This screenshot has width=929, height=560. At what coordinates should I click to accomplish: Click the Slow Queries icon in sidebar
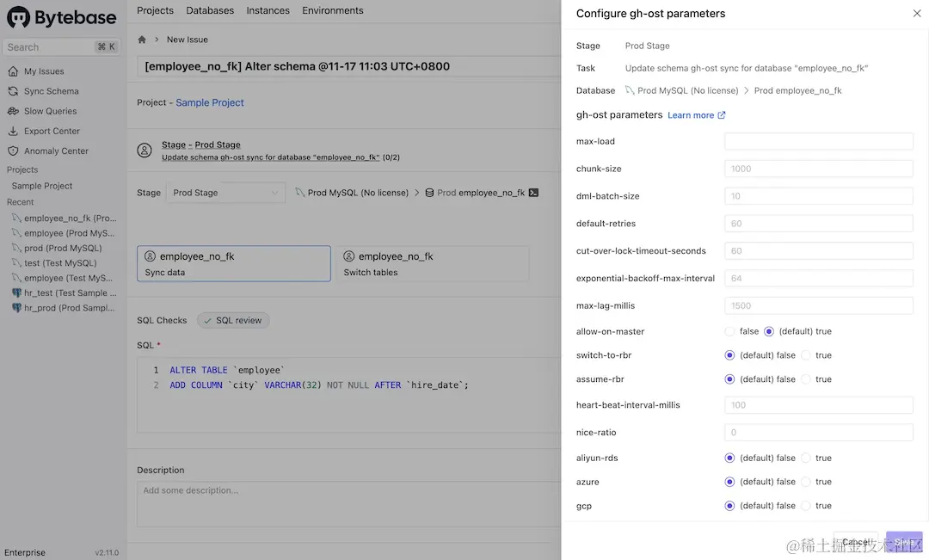click(x=13, y=111)
